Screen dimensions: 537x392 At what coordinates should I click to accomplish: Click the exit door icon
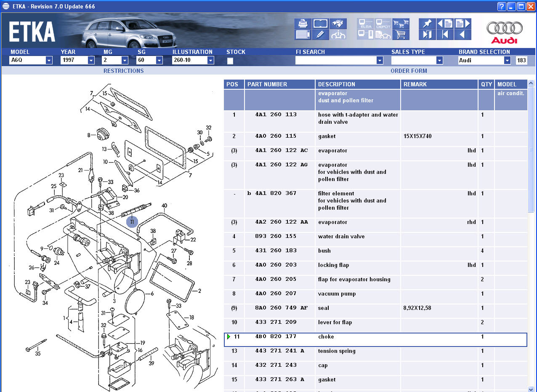coord(427,35)
